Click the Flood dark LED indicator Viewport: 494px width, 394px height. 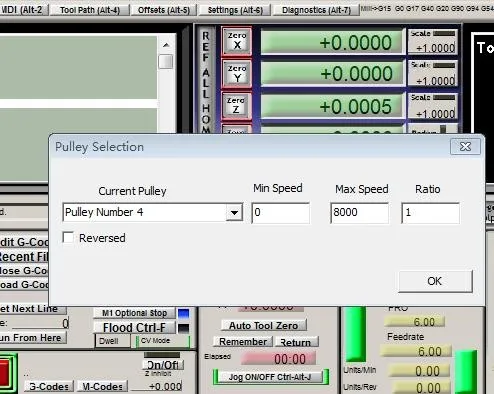pos(184,328)
